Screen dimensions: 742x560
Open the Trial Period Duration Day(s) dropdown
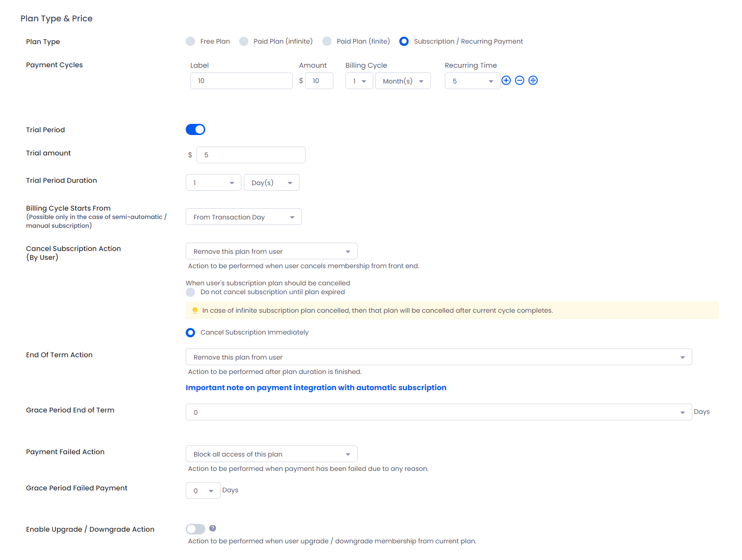(x=271, y=183)
